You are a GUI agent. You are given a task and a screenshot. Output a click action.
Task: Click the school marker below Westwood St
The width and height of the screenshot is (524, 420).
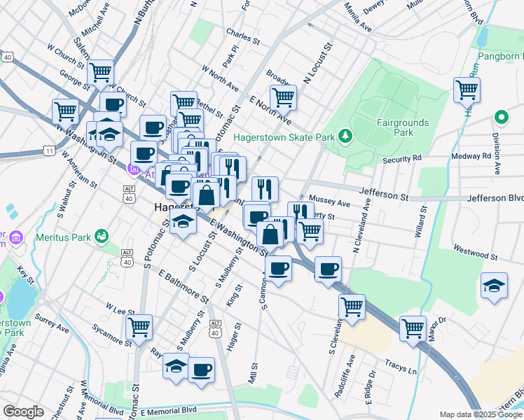pyautogui.click(x=494, y=286)
